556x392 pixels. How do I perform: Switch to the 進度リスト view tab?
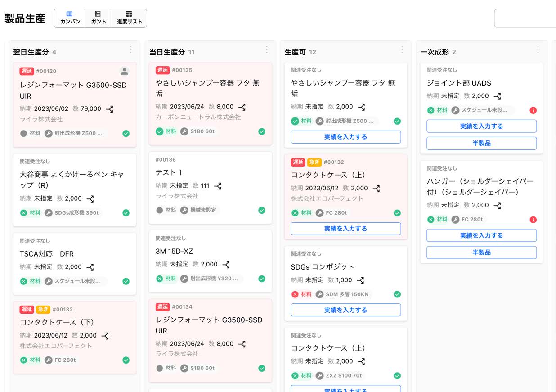(129, 18)
